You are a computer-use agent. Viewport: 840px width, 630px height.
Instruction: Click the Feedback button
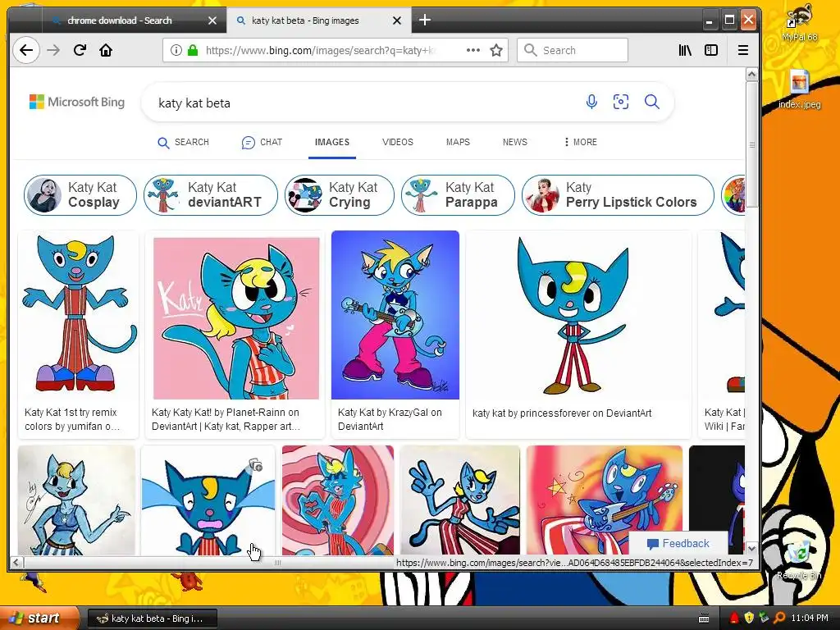678,543
